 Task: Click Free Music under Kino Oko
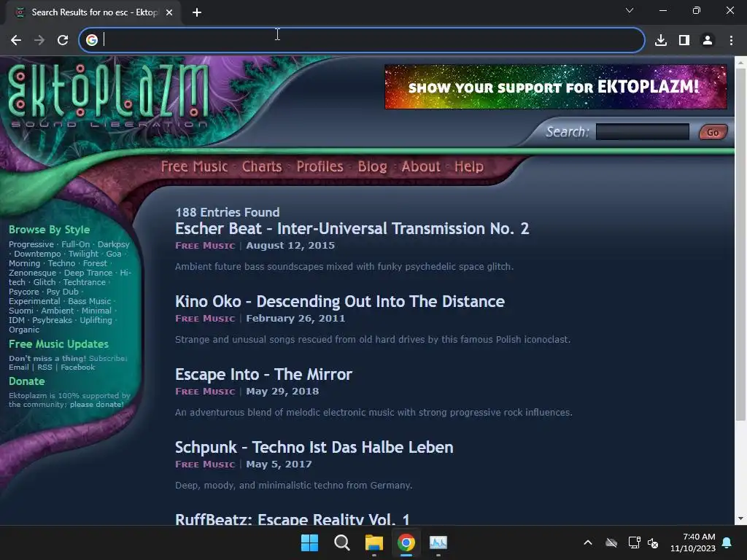205,319
